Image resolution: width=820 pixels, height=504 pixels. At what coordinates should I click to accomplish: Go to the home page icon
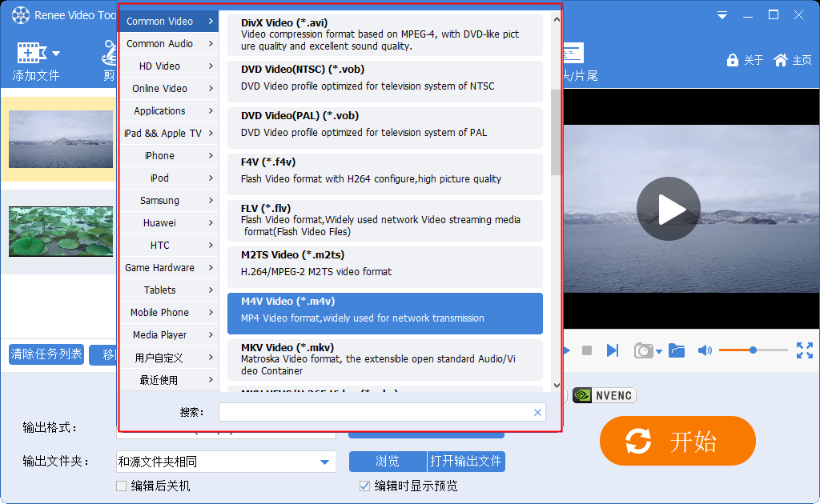click(780, 60)
